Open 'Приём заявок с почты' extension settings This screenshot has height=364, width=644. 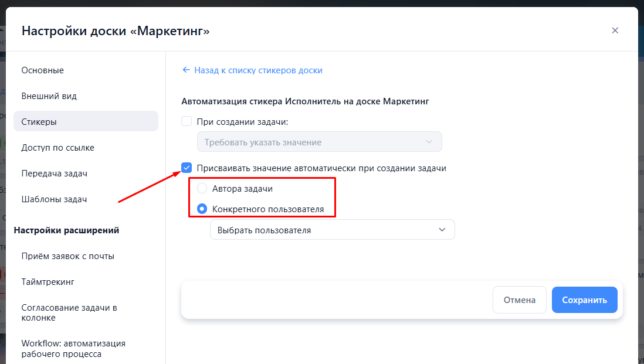pos(86,256)
